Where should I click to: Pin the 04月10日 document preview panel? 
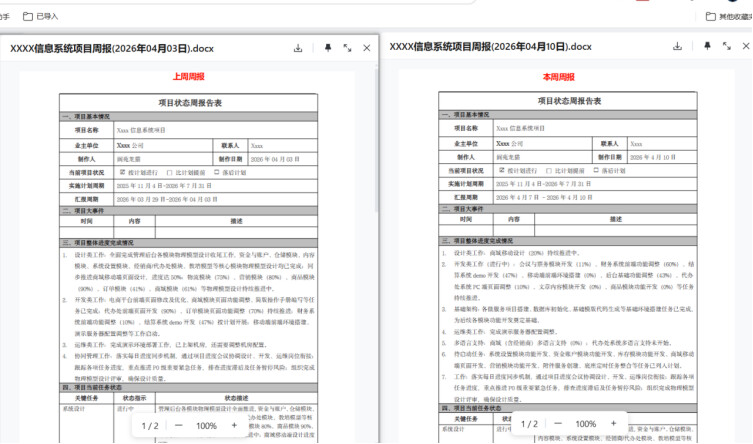coord(706,46)
